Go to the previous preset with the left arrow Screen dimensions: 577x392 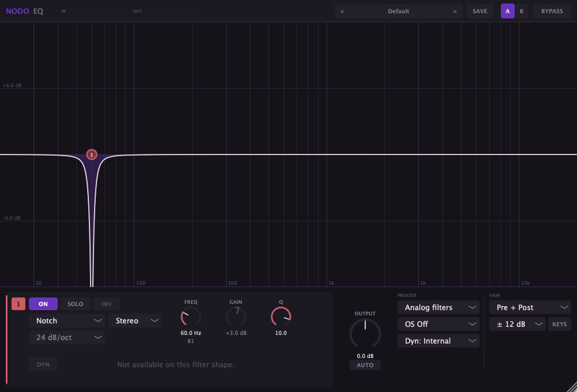point(342,12)
